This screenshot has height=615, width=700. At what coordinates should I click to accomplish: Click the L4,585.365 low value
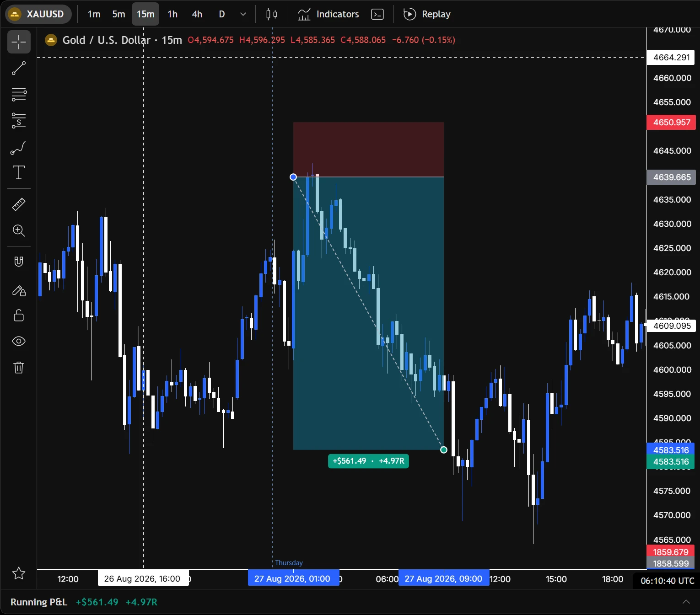click(x=313, y=40)
